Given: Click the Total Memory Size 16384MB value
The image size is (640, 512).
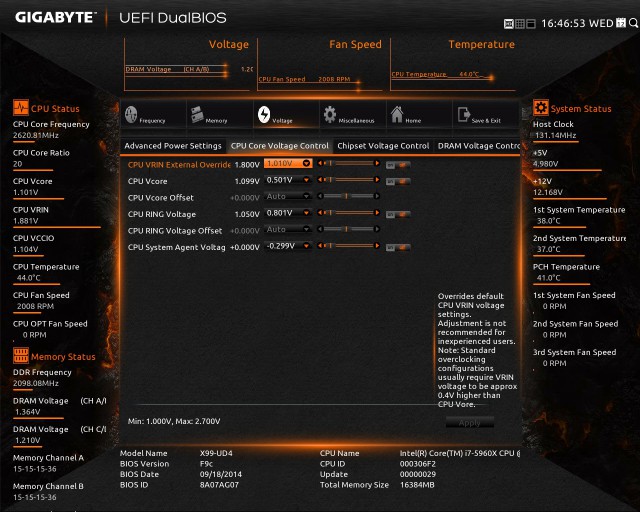Looking at the screenshot, I should point(417,485).
